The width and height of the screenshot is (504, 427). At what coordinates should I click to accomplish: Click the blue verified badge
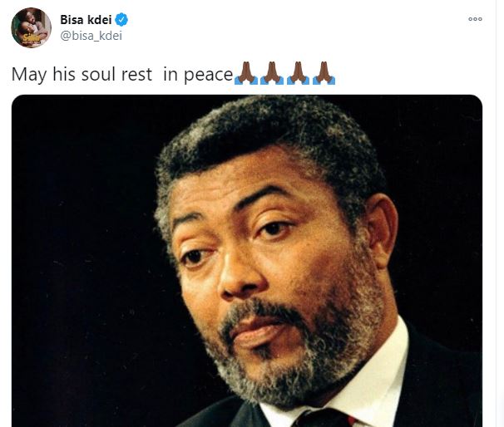pos(121,20)
